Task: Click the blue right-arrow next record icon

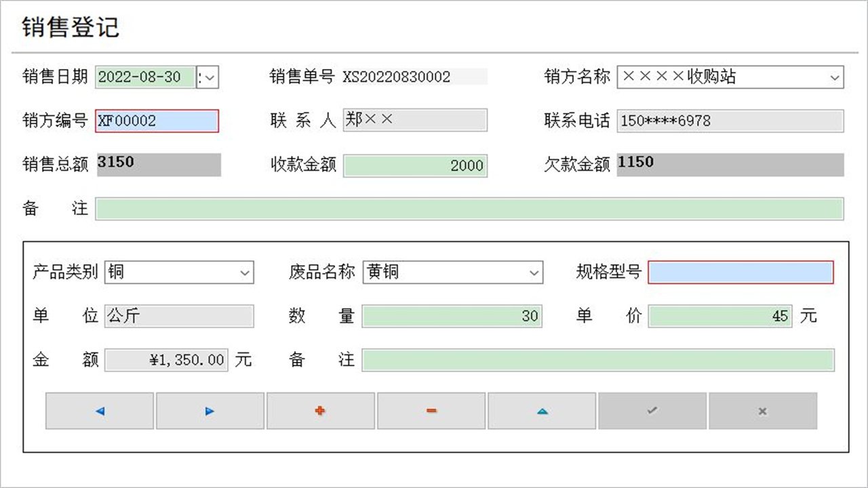Action: [x=210, y=411]
